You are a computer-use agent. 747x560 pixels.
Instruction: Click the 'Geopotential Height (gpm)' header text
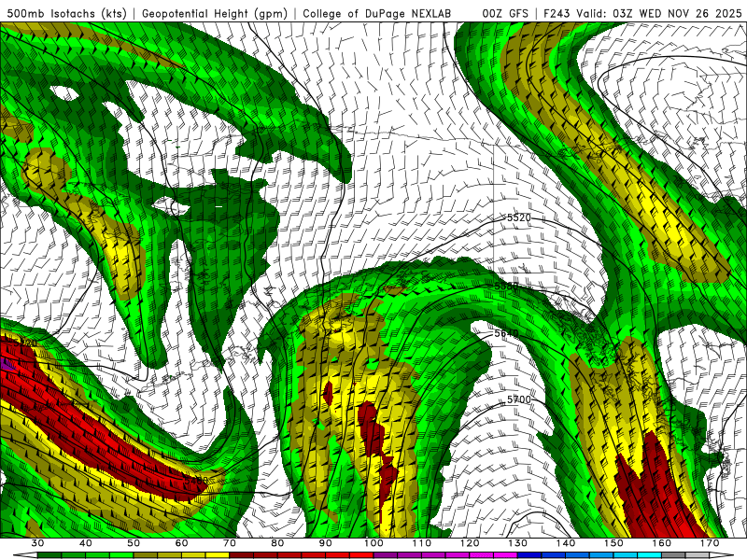point(215,13)
